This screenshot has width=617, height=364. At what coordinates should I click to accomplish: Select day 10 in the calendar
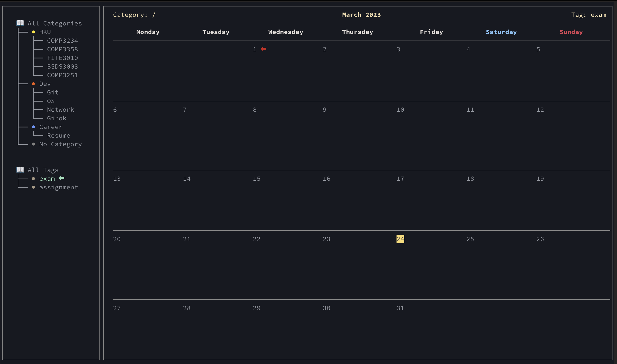(x=400, y=110)
